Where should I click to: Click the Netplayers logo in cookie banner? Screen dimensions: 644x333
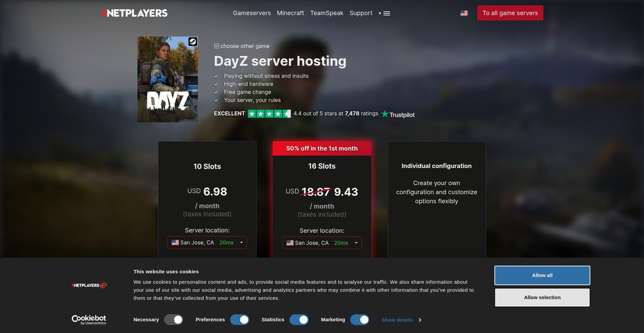(89, 285)
